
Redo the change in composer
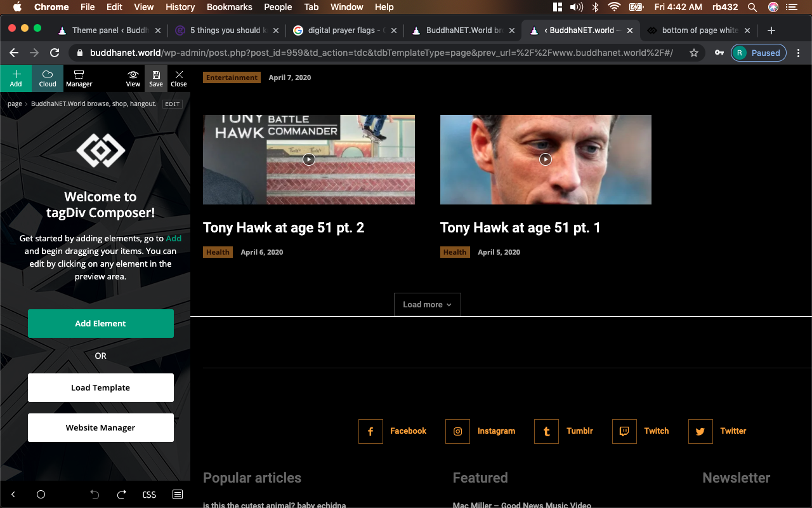pyautogui.click(x=122, y=495)
